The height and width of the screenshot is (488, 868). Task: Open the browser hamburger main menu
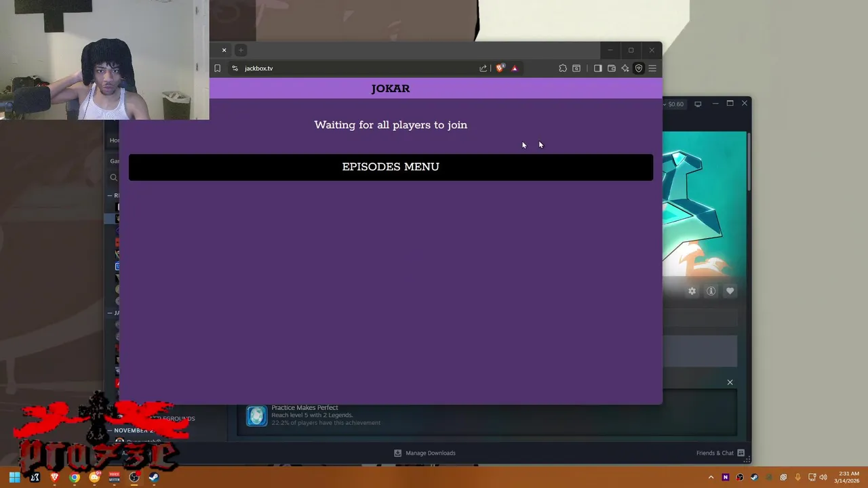[x=652, y=68]
